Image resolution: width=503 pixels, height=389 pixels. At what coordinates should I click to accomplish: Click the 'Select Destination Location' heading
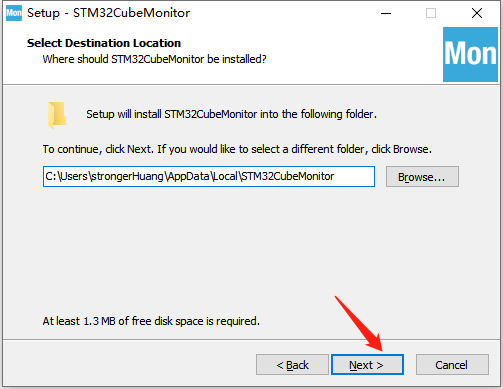click(x=104, y=43)
